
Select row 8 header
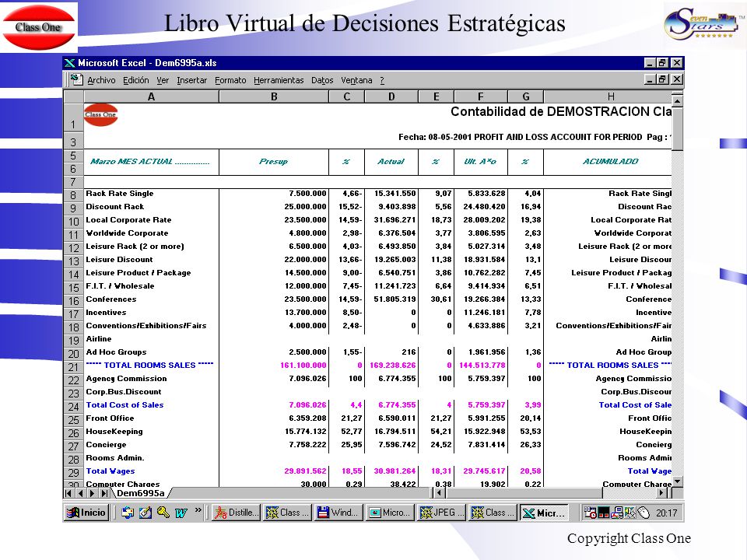pos(73,194)
